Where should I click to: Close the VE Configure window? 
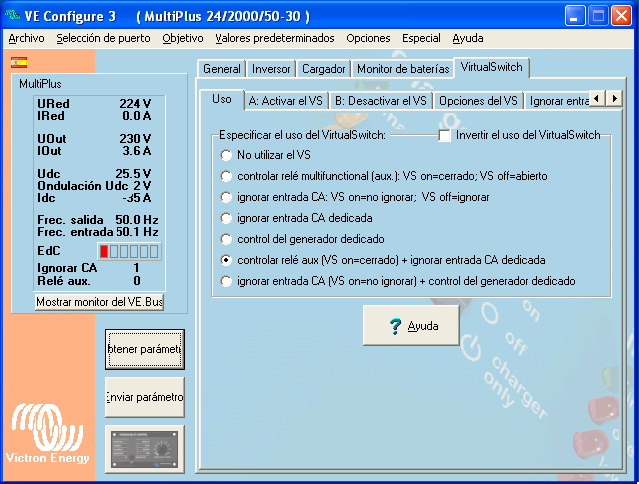(x=621, y=16)
